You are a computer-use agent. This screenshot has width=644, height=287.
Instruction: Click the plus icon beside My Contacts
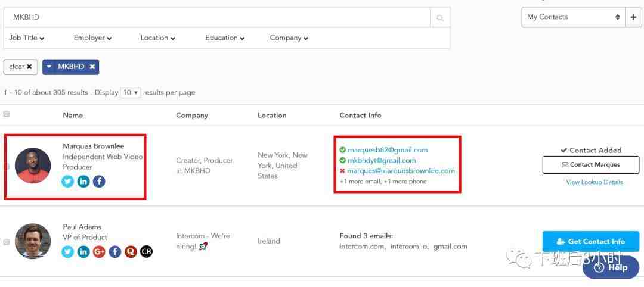pos(633,17)
